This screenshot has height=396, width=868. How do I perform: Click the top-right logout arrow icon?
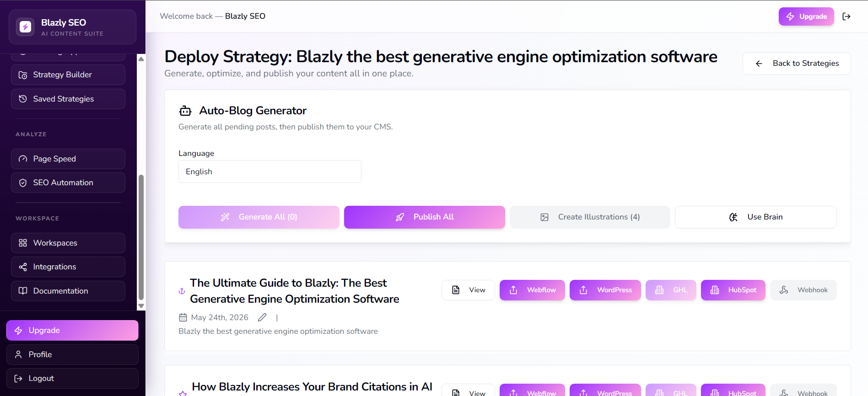[846, 16]
